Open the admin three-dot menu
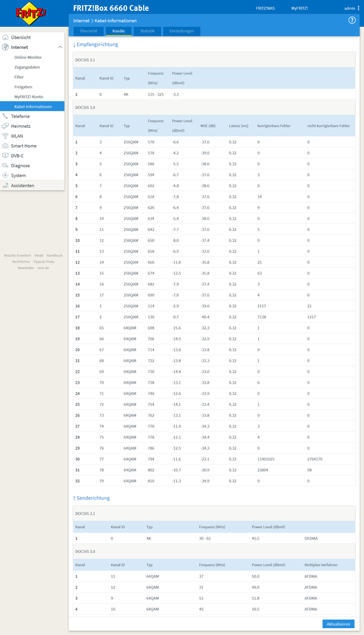364x635 pixels. pos(359,8)
